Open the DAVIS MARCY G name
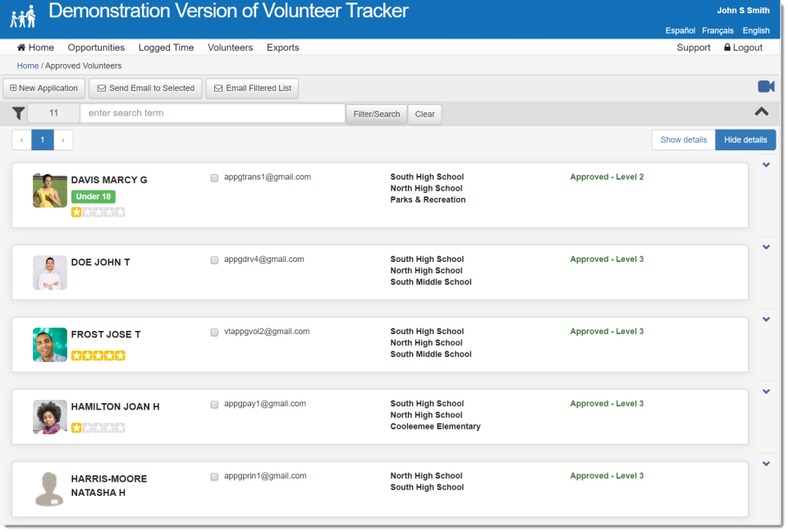Screen dimensions: 788x532 (x=109, y=180)
